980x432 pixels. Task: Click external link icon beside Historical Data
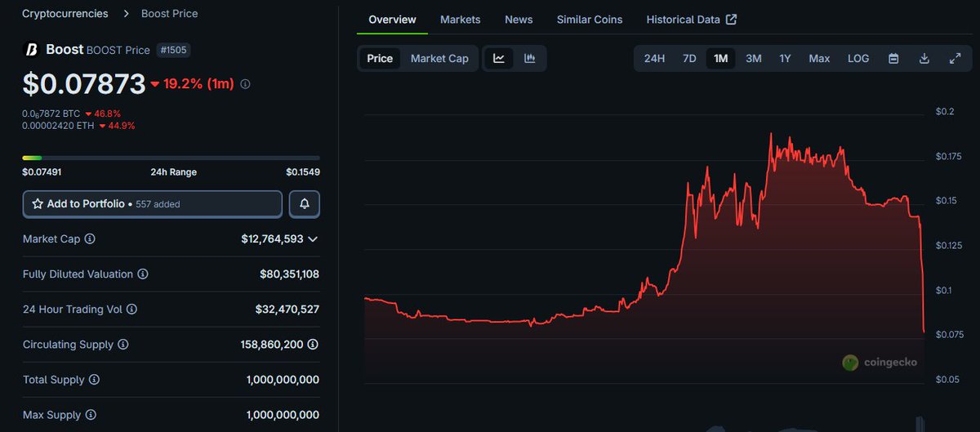tap(731, 19)
